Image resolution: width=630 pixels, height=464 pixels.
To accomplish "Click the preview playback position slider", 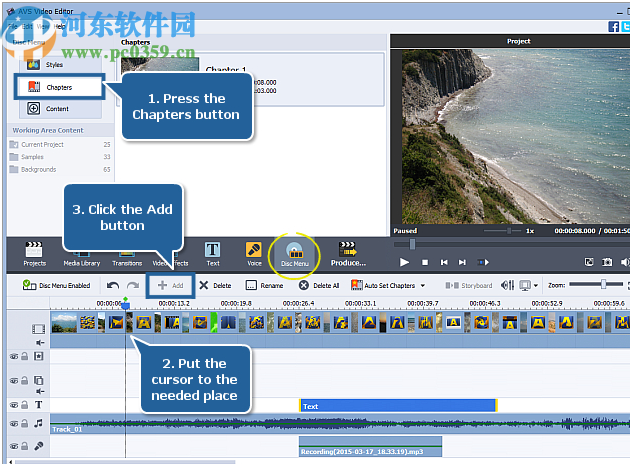I will pos(412,244).
